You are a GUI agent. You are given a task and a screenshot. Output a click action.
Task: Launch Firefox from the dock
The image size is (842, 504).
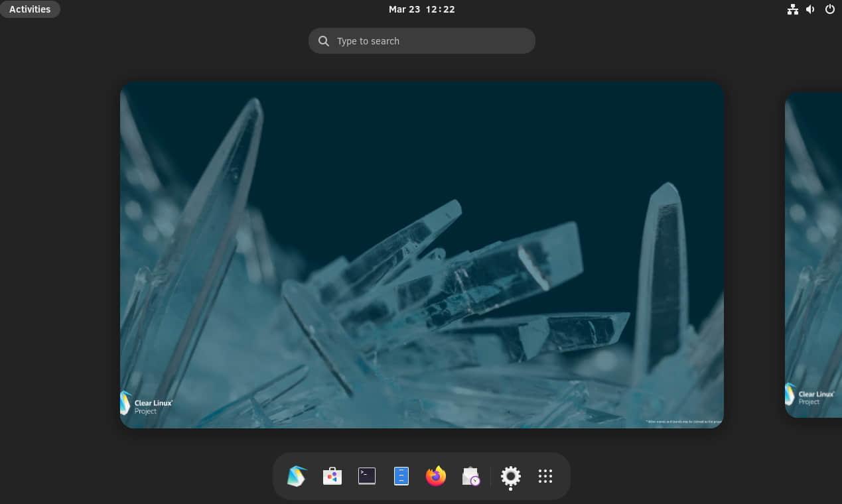[x=436, y=476]
